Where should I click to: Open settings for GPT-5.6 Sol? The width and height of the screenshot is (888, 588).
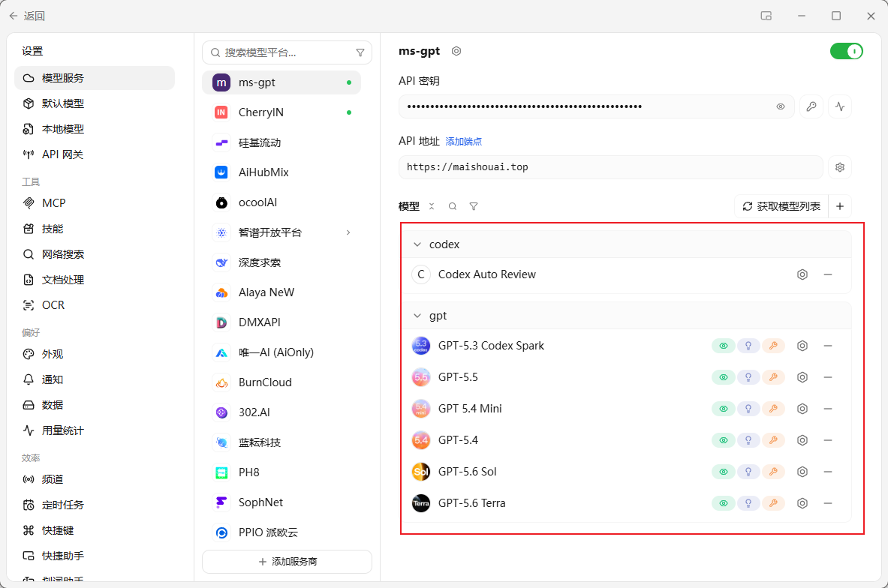802,472
